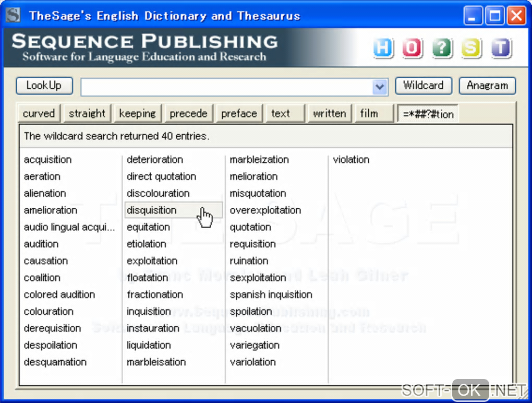Select the entry colored audition
This screenshot has height=403, width=532.
59,294
